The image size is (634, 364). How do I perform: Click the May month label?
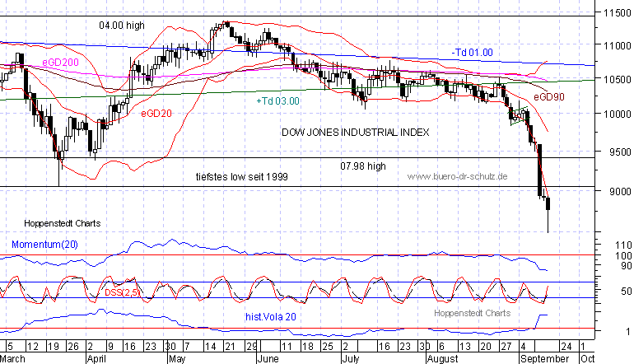[x=177, y=359]
